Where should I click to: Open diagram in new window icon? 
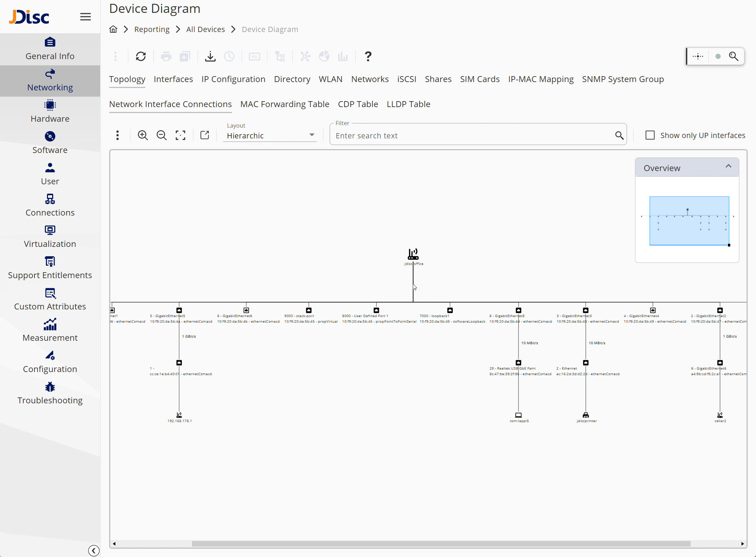(205, 135)
